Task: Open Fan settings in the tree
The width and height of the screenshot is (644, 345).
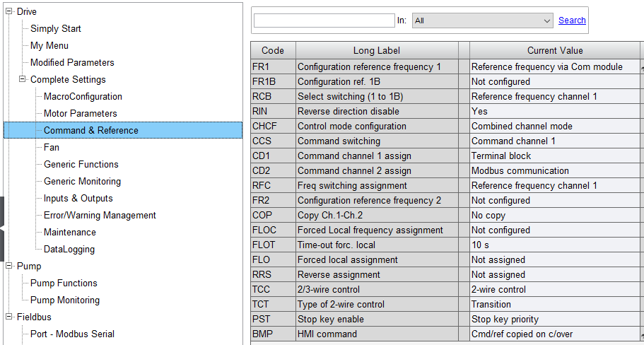Action: (52, 147)
